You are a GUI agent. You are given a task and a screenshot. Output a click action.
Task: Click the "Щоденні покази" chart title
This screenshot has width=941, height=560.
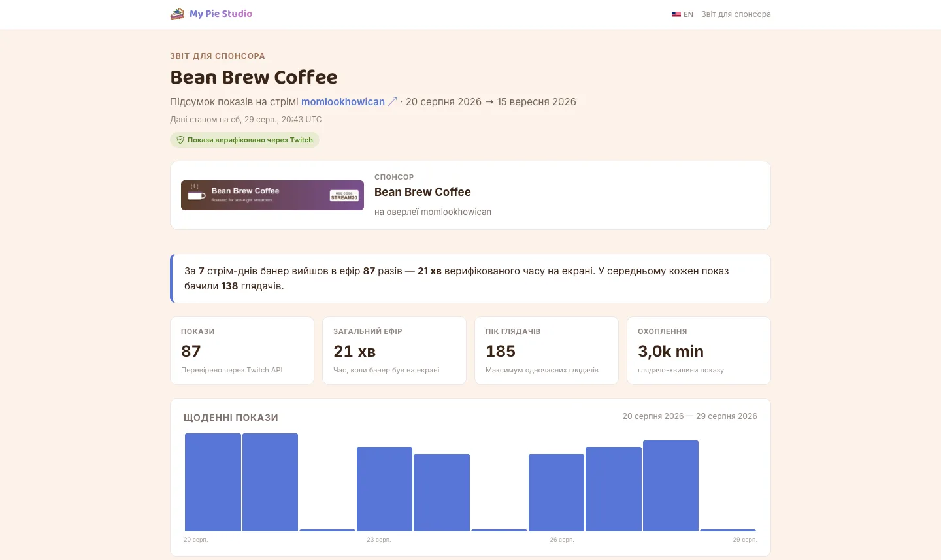pyautogui.click(x=231, y=418)
